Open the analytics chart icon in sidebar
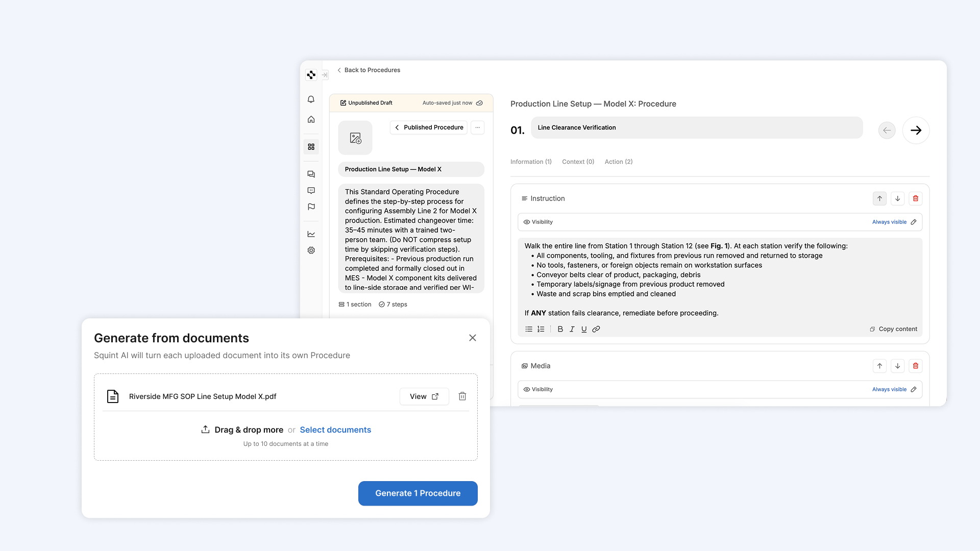 pos(311,234)
